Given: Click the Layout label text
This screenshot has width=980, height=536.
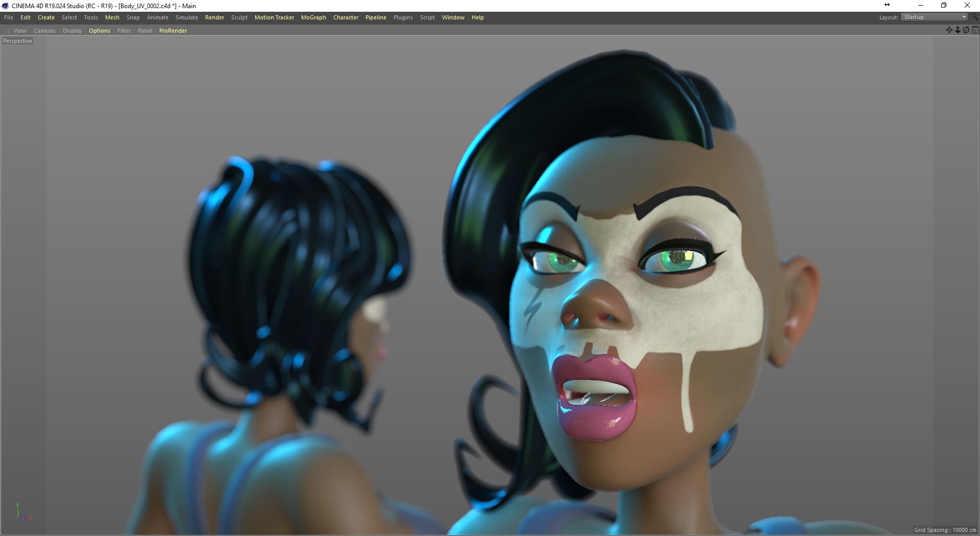Looking at the screenshot, I should pos(889,17).
